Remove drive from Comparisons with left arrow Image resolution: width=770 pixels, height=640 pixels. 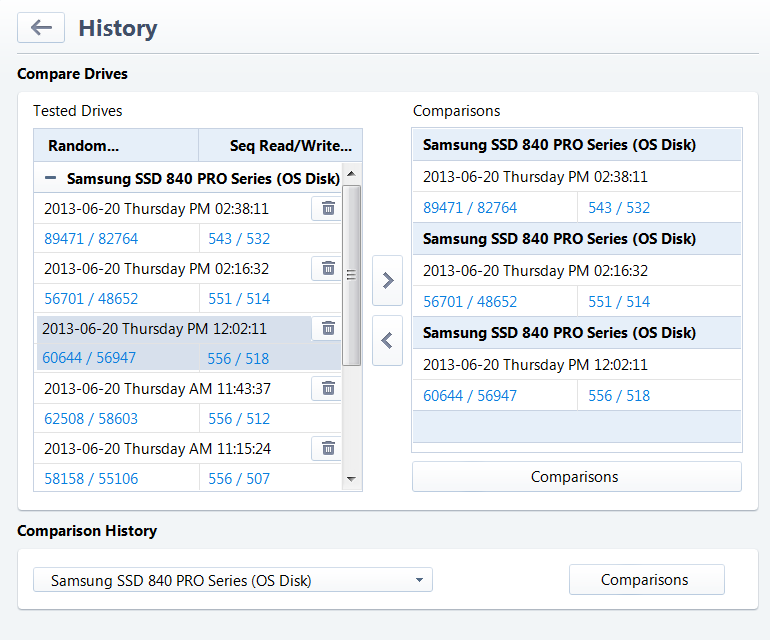[387, 340]
